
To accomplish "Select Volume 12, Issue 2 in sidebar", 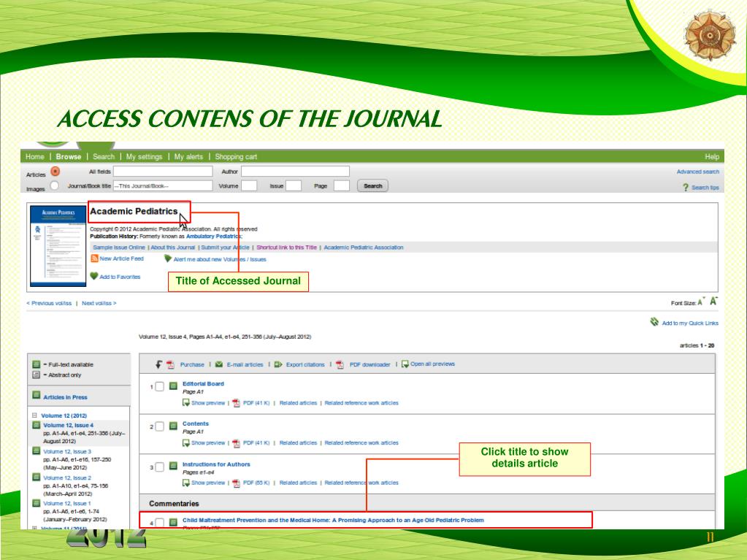I will tap(67, 477).
